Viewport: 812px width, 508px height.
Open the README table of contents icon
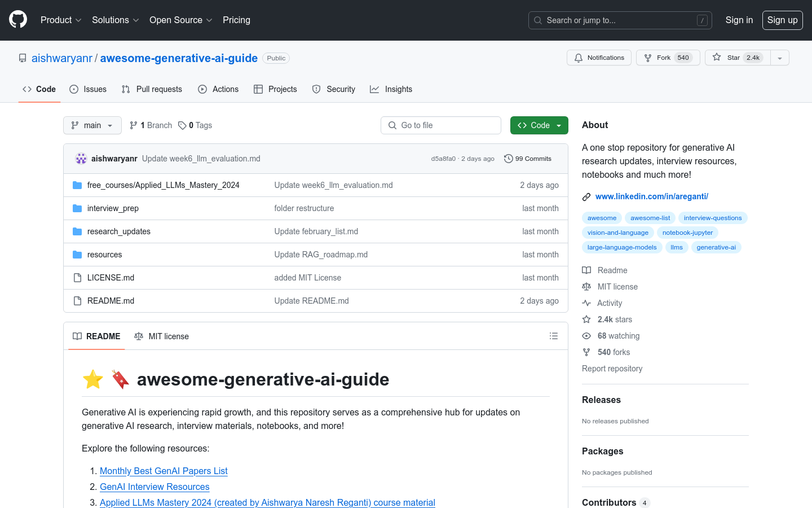click(x=554, y=336)
